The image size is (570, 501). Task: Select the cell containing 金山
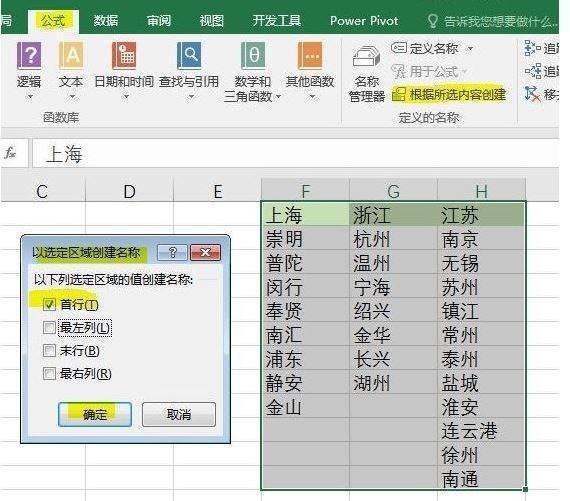click(305, 406)
